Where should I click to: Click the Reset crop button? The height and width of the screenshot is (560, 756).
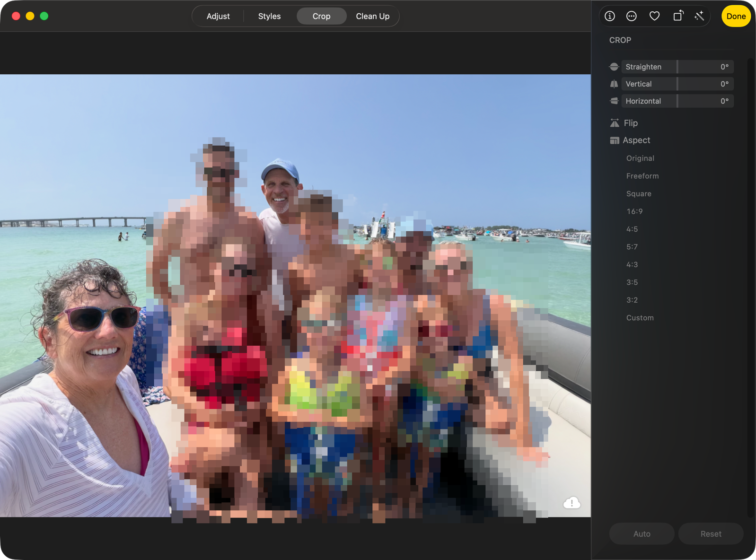pyautogui.click(x=711, y=534)
